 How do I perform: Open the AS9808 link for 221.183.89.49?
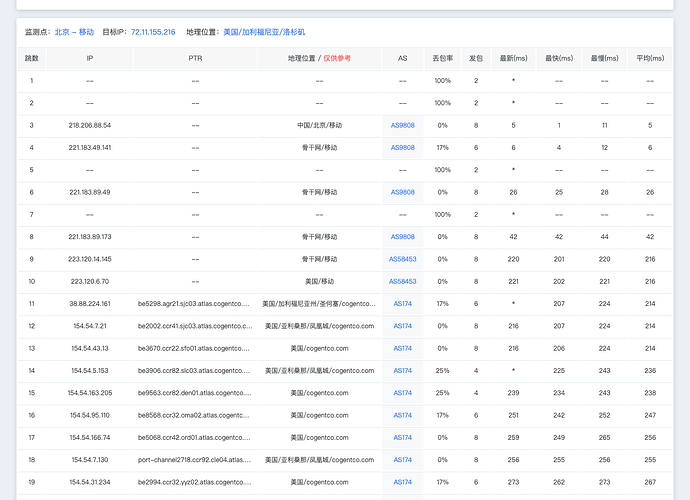(403, 192)
